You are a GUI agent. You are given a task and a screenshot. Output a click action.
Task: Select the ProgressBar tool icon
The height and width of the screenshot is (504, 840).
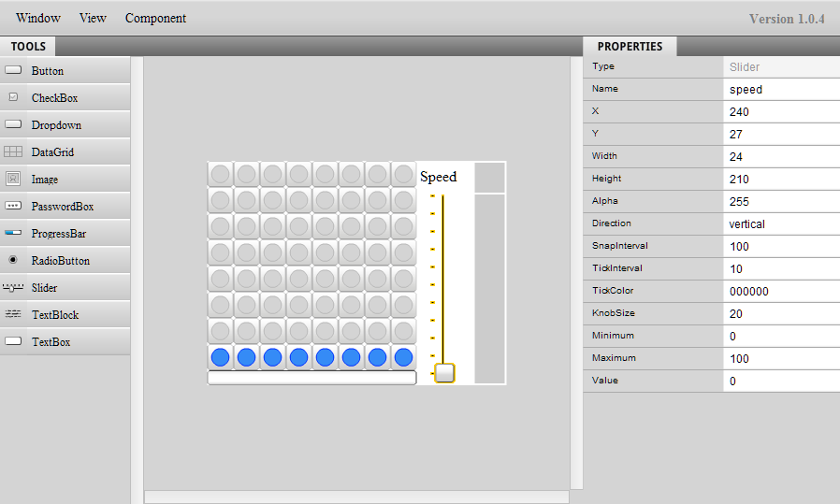[x=13, y=233]
